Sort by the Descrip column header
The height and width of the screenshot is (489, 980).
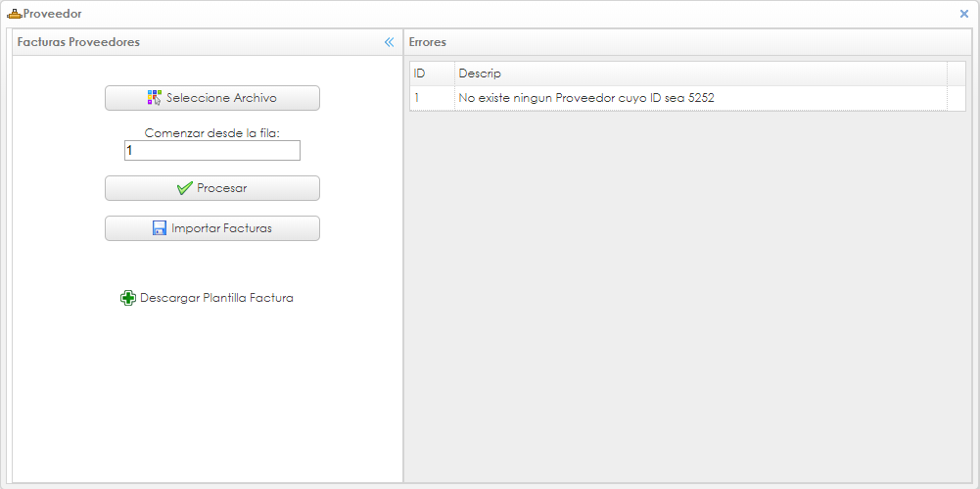[x=701, y=73]
